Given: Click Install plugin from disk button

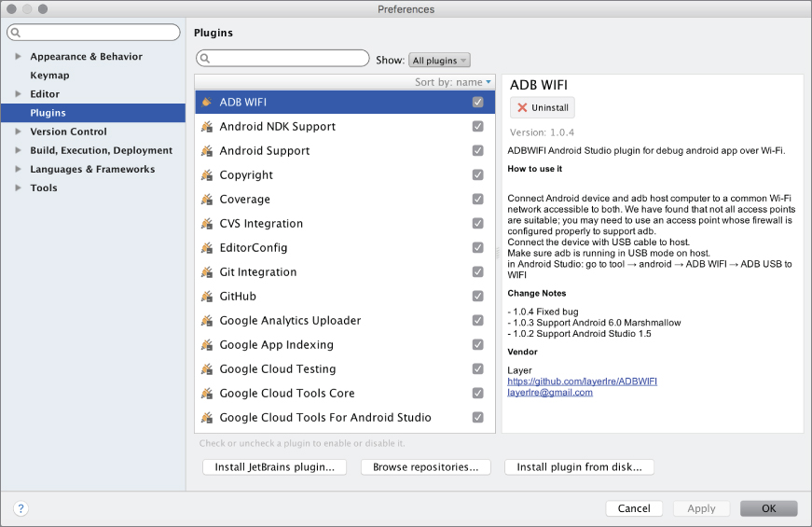Looking at the screenshot, I should coord(580,467).
